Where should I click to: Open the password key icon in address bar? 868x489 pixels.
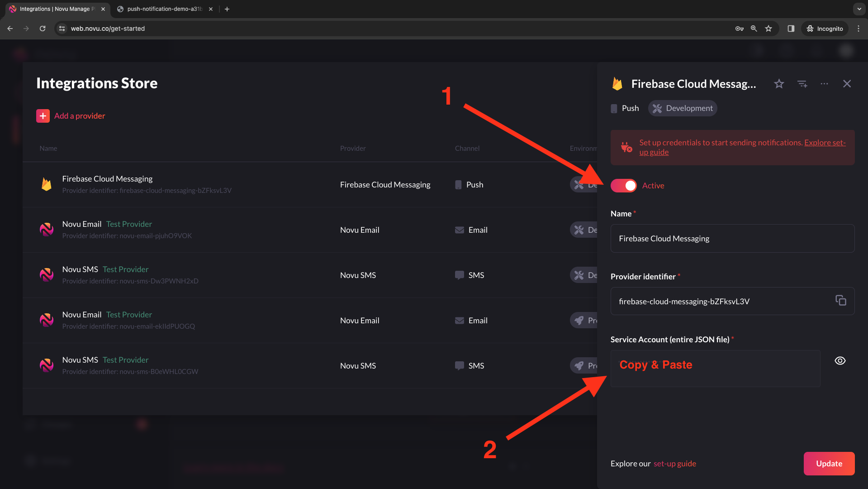click(x=739, y=29)
